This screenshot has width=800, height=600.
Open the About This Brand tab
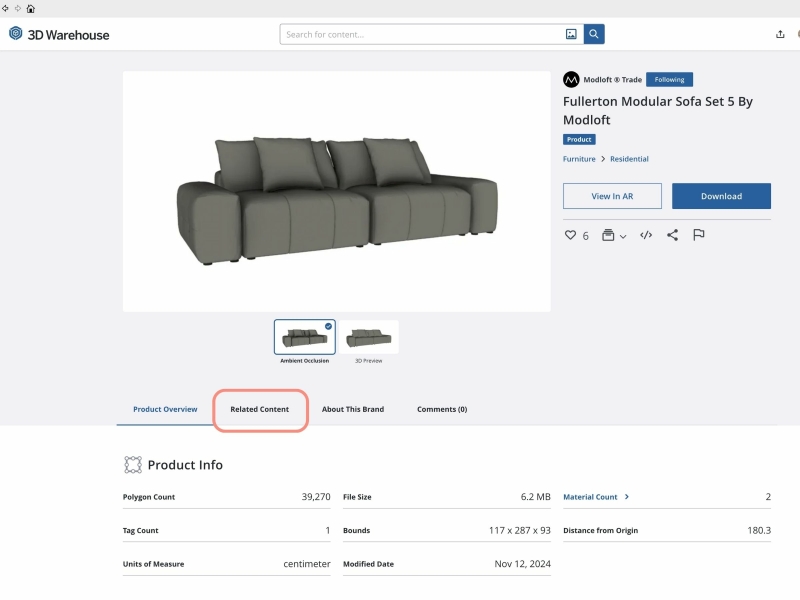coord(353,409)
